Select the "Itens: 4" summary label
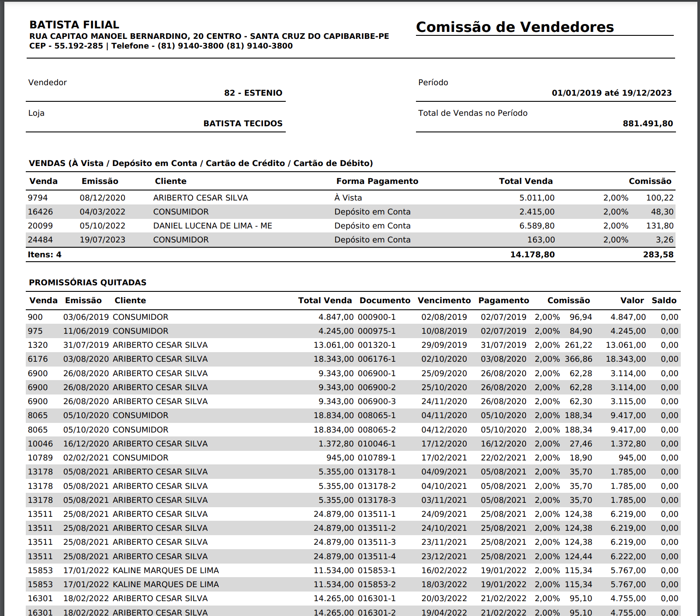The height and width of the screenshot is (616, 700). pyautogui.click(x=45, y=255)
